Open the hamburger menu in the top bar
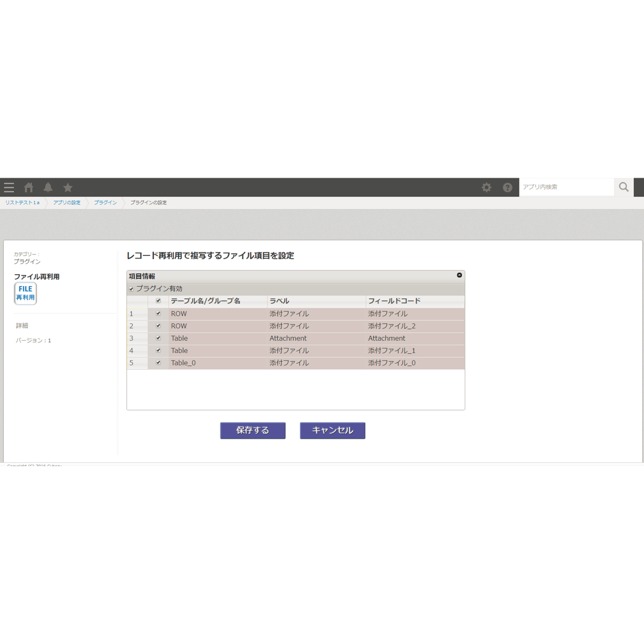Viewport: 644px width, 644px height. [x=9, y=187]
